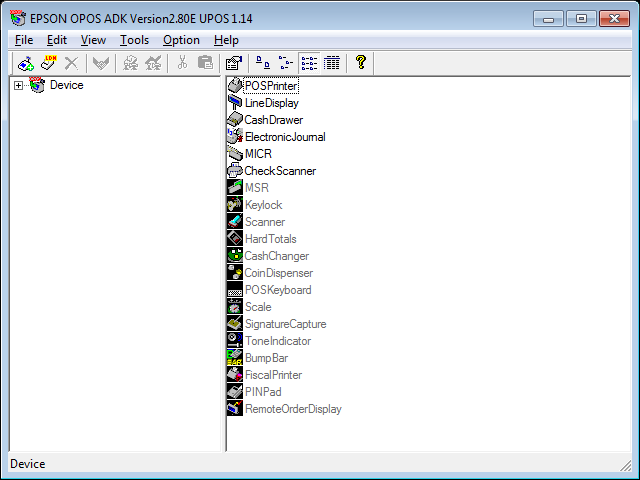Open the Tools menu
The image size is (640, 480).
[x=134, y=40]
